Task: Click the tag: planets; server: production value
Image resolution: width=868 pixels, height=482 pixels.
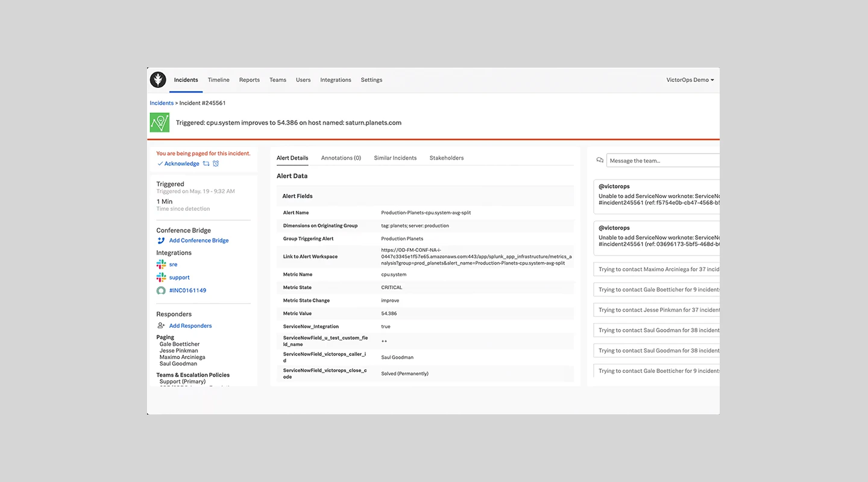Action: (415, 226)
